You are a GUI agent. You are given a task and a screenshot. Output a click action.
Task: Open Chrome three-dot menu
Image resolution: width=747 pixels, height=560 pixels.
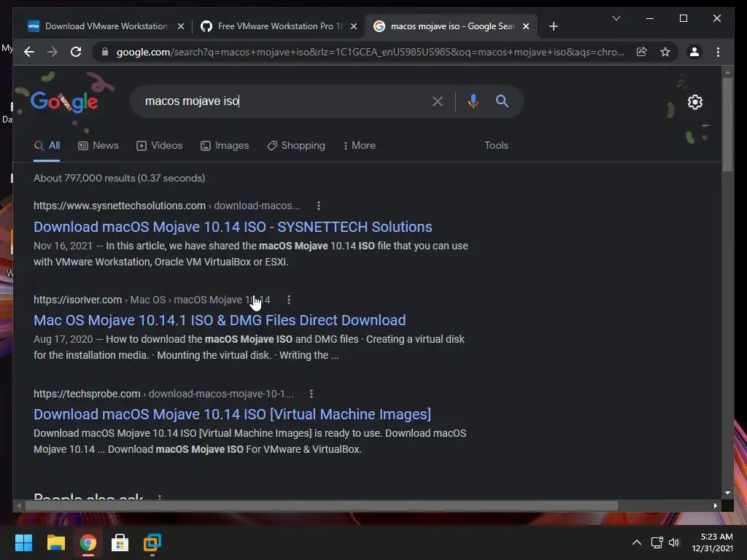[x=718, y=52]
